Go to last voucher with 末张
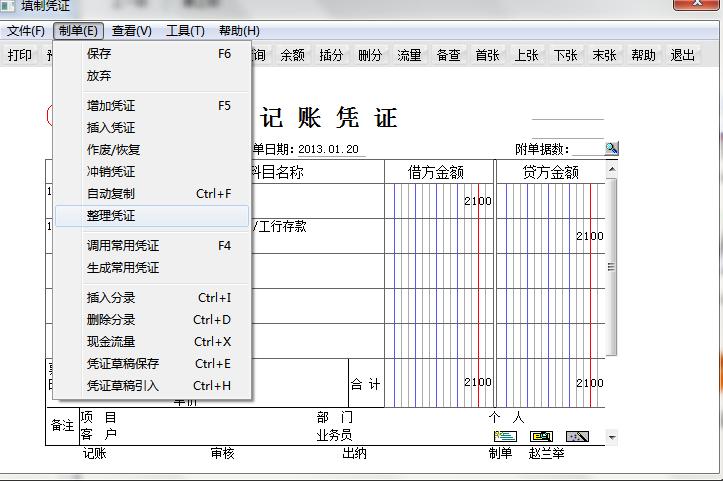Viewport: 723px width, 481px height. [x=604, y=55]
